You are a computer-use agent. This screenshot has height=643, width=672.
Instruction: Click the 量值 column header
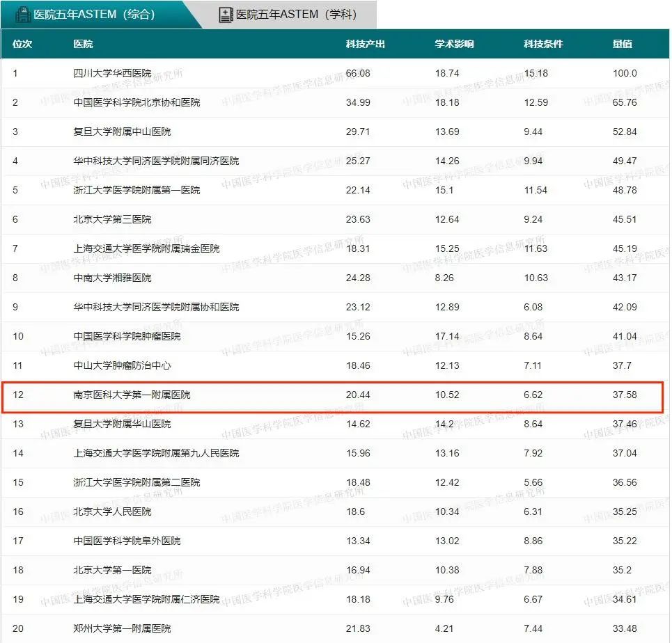click(623, 44)
